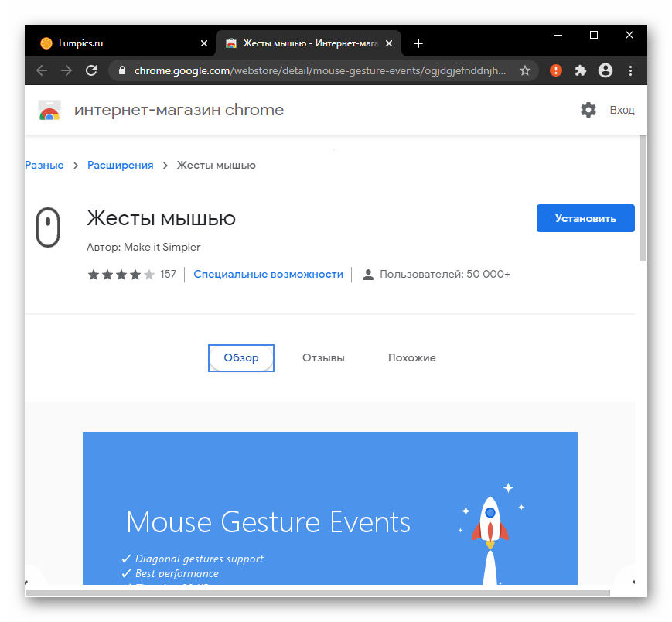Image resolution: width=672 pixels, height=622 pixels.
Task: Open the extensions puzzle piece menu
Action: click(581, 70)
